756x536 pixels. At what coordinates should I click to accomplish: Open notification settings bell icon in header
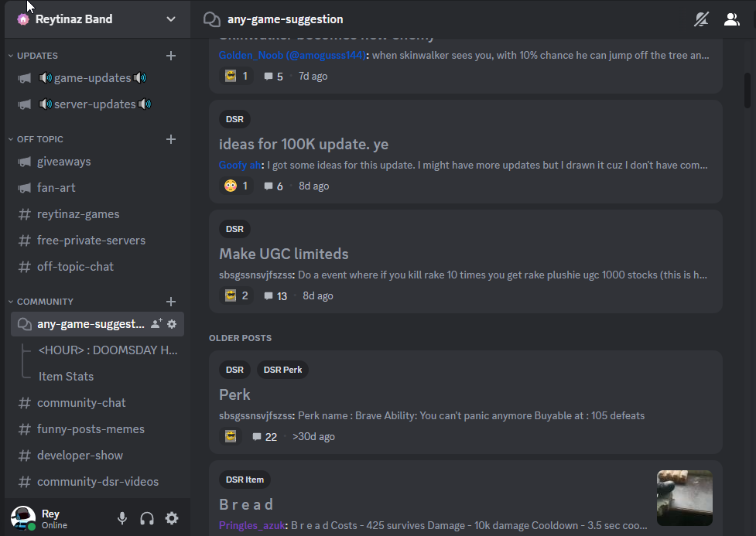pyautogui.click(x=701, y=19)
